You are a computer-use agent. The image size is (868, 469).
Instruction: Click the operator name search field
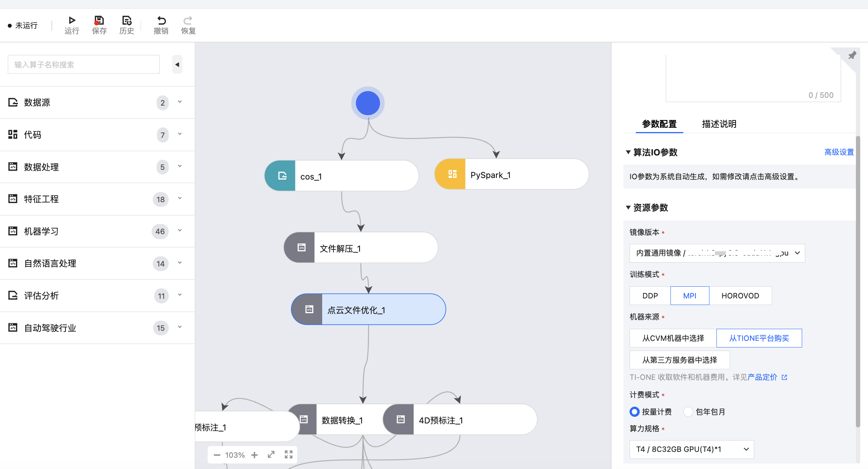[84, 65]
